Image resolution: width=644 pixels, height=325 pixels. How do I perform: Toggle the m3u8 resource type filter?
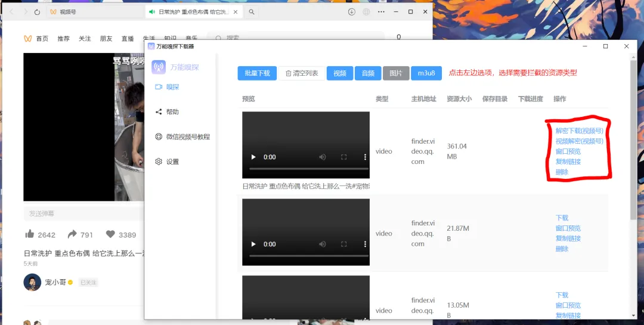426,73
